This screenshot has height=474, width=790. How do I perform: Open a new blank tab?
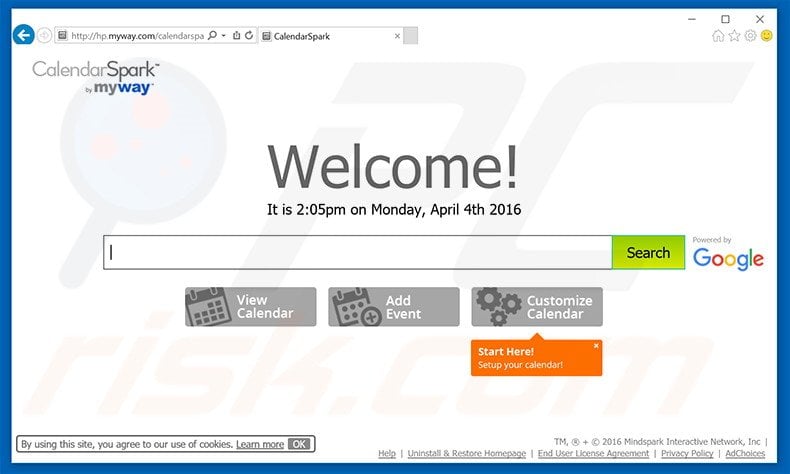(x=411, y=36)
